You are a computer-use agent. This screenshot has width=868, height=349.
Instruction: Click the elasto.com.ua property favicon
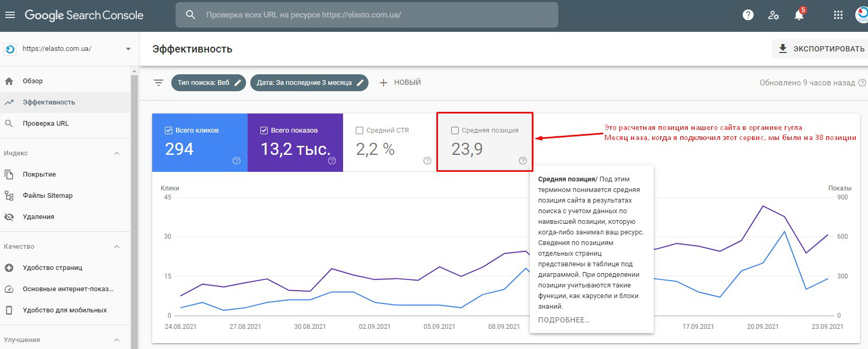pyautogui.click(x=10, y=49)
